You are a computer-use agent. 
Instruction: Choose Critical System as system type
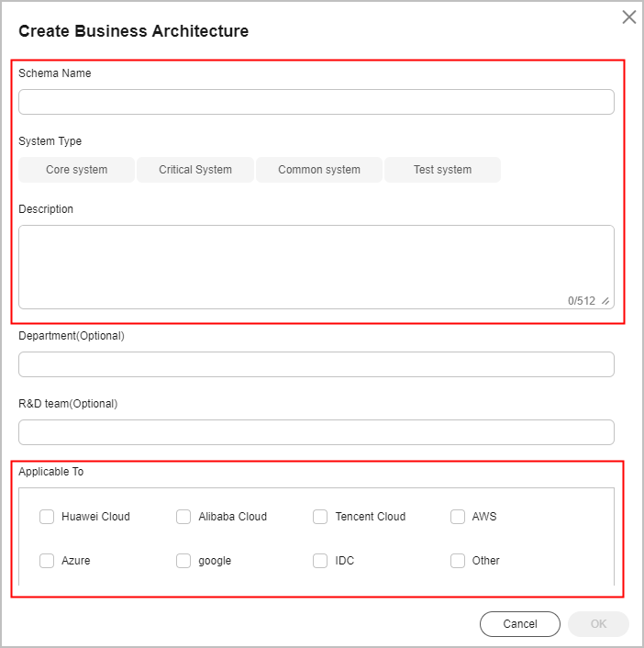195,170
